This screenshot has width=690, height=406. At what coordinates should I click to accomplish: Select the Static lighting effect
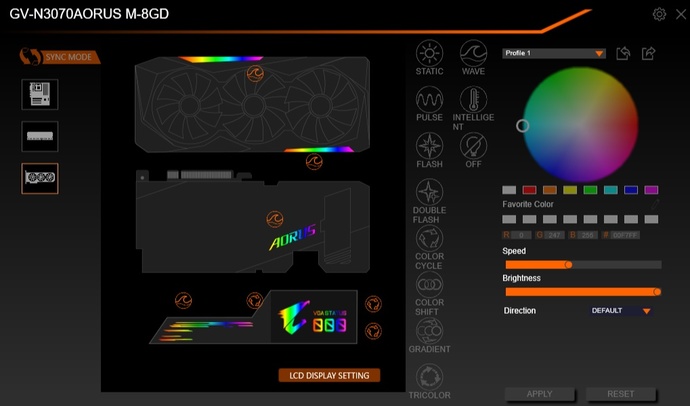coord(429,54)
